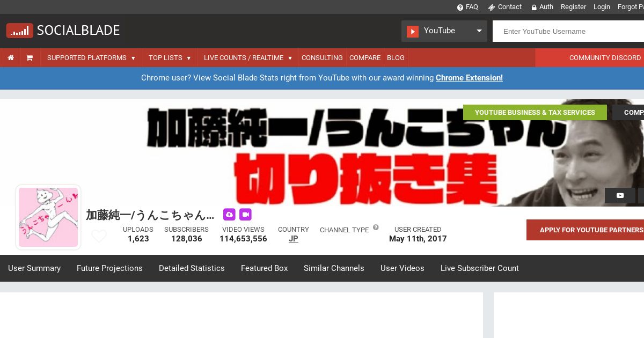
Task: Expand the Supported Platforms menu
Action: coord(91,57)
